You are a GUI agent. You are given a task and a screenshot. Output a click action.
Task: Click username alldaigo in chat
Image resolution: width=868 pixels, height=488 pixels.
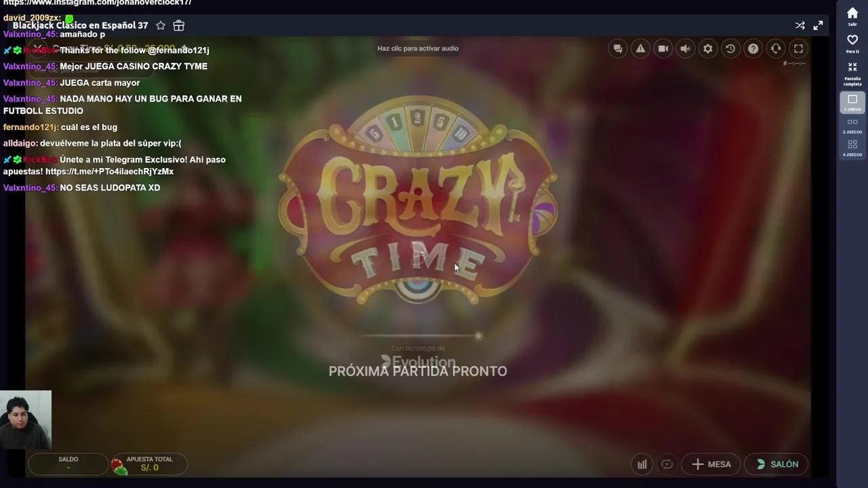(20, 144)
